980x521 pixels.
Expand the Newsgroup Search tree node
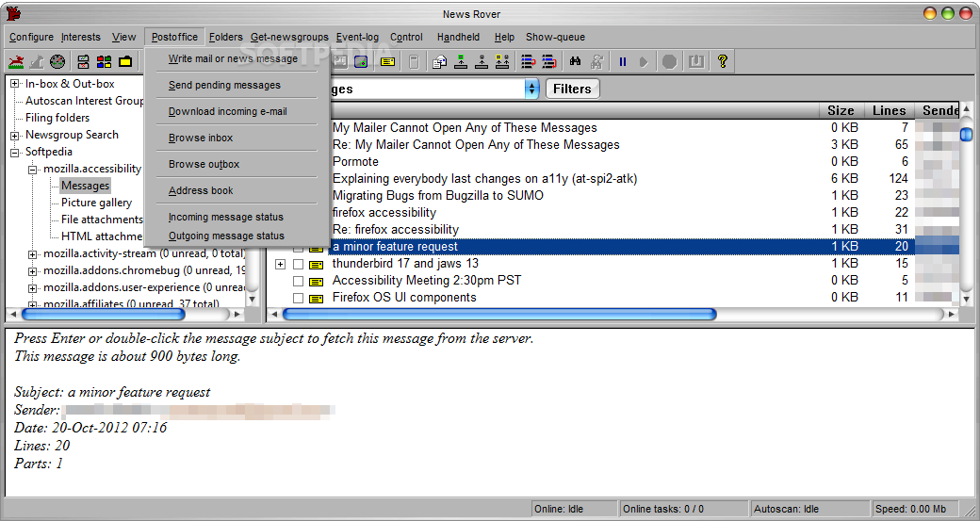(x=14, y=136)
